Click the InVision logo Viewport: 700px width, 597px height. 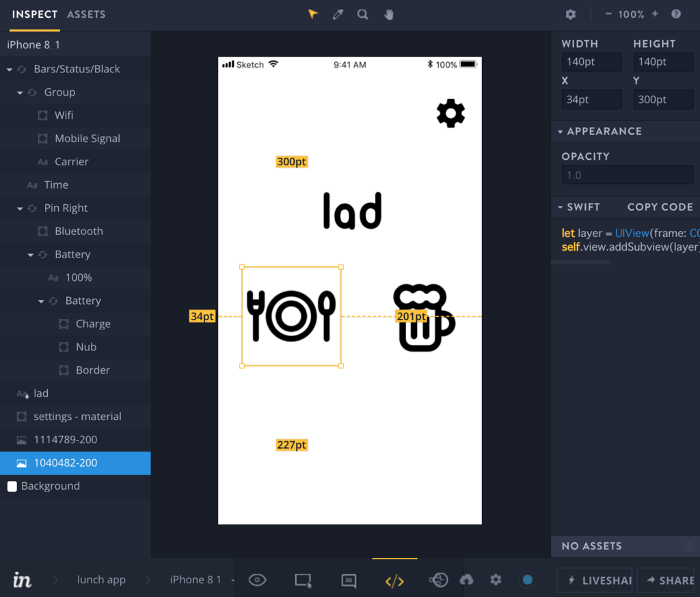tap(22, 579)
